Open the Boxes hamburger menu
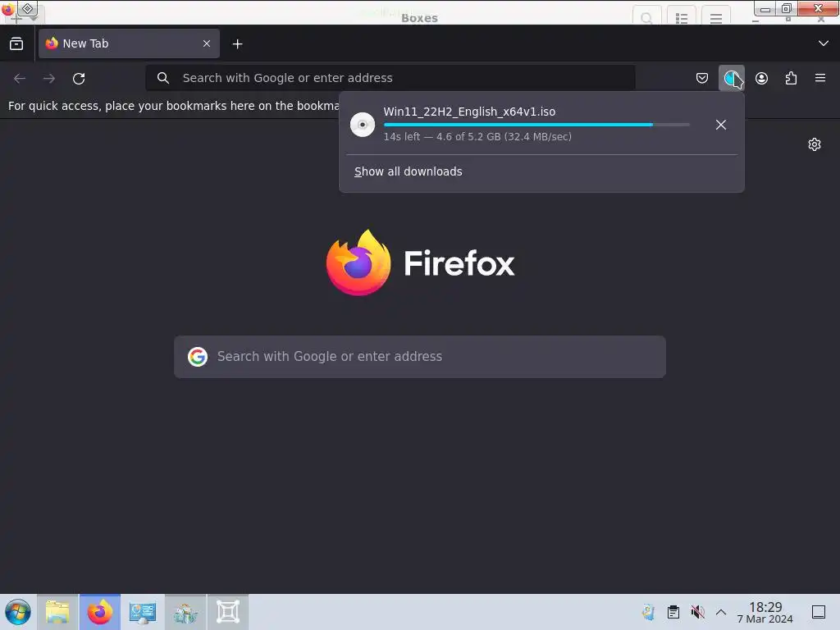Image resolution: width=840 pixels, height=630 pixels. tap(716, 17)
